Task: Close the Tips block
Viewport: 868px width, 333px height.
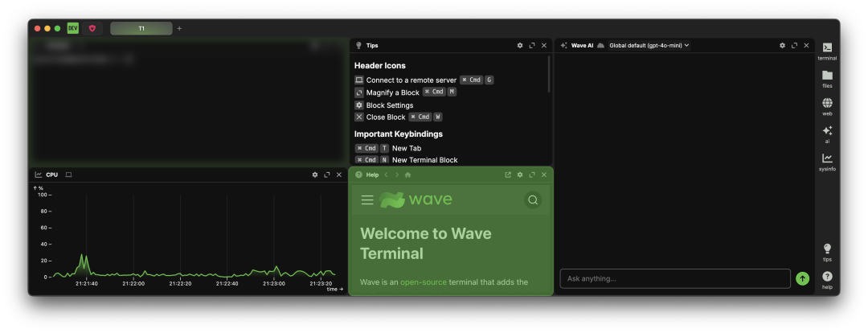Action: [x=543, y=45]
